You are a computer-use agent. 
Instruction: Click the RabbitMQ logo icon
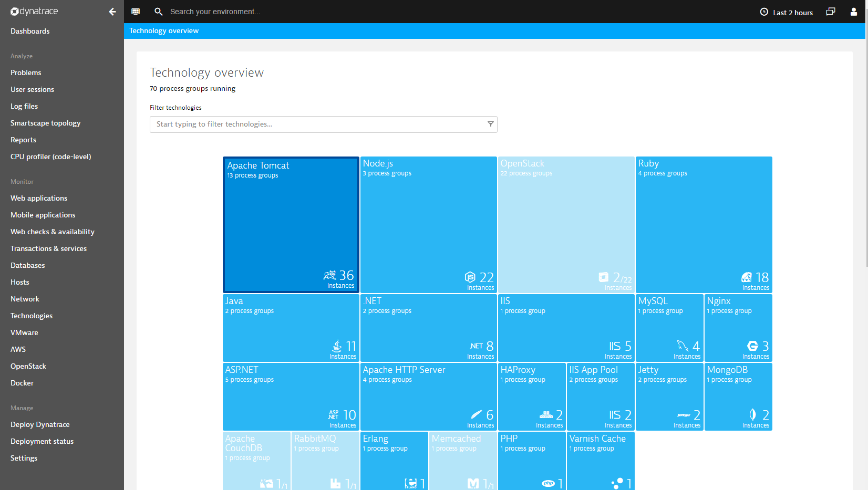click(335, 483)
